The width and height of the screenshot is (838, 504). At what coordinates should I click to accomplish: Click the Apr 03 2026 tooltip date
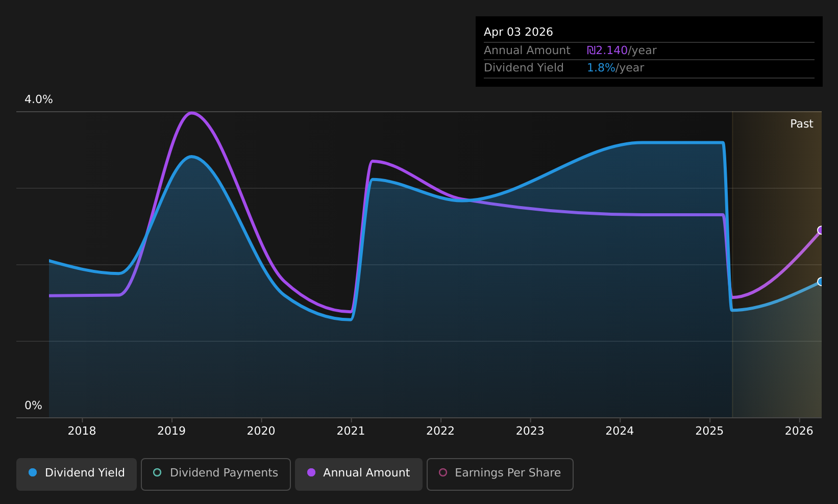(519, 32)
